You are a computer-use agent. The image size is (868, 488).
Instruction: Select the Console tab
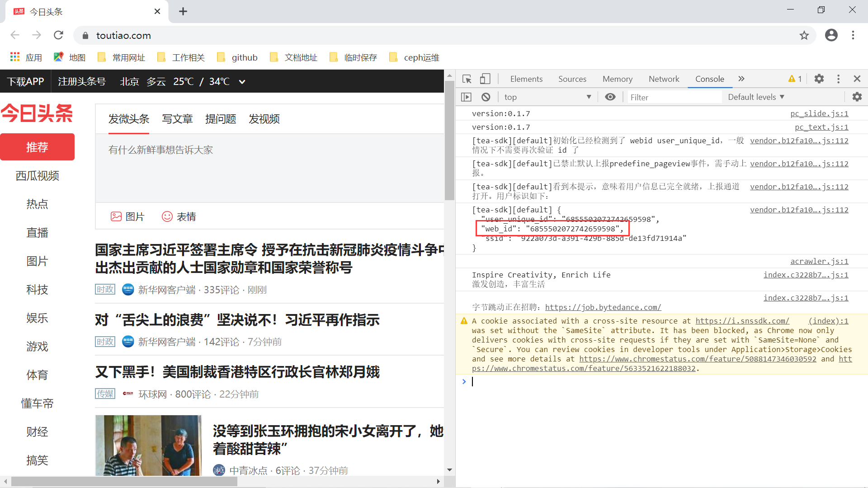[x=710, y=79]
